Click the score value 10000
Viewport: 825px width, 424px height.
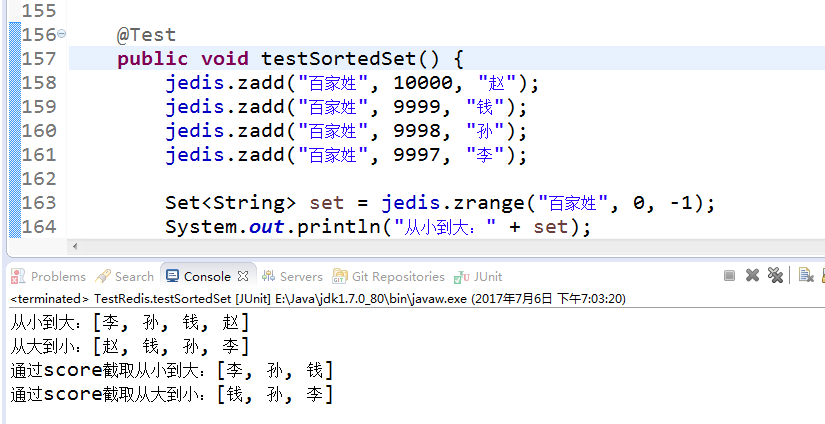(423, 83)
